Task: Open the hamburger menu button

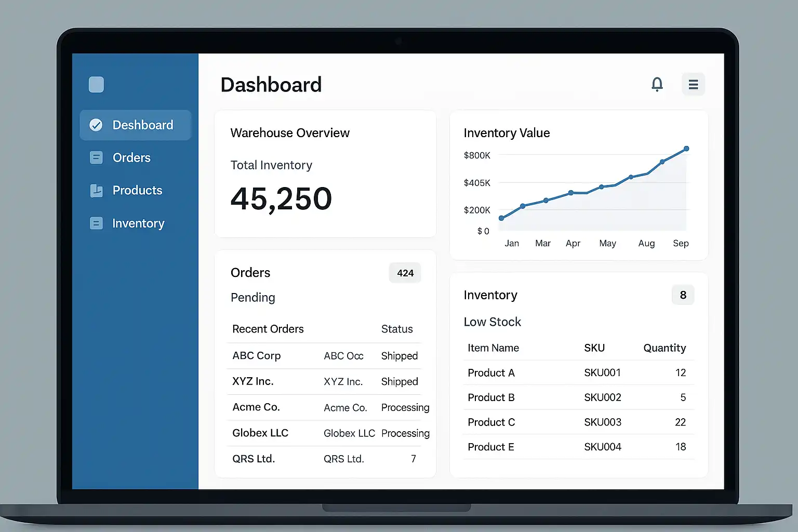Action: tap(693, 84)
